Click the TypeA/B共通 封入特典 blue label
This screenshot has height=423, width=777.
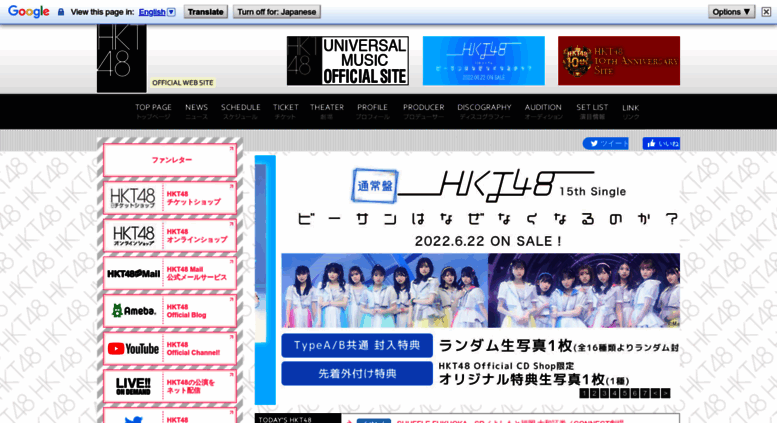click(357, 345)
